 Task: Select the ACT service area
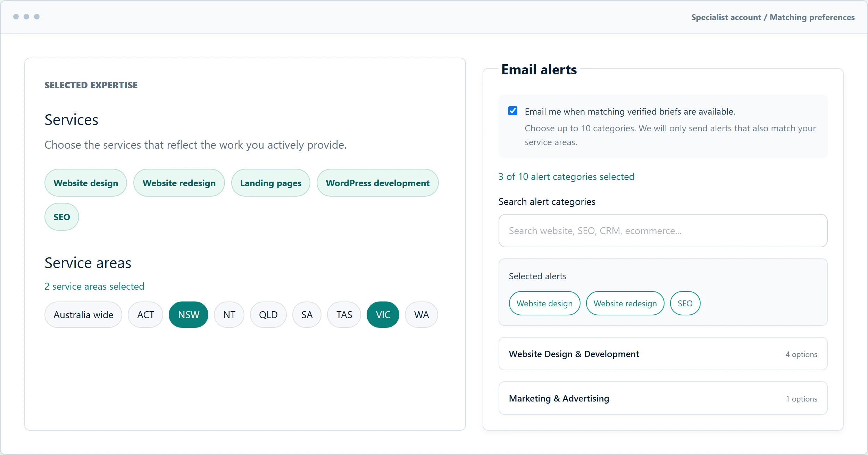145,315
